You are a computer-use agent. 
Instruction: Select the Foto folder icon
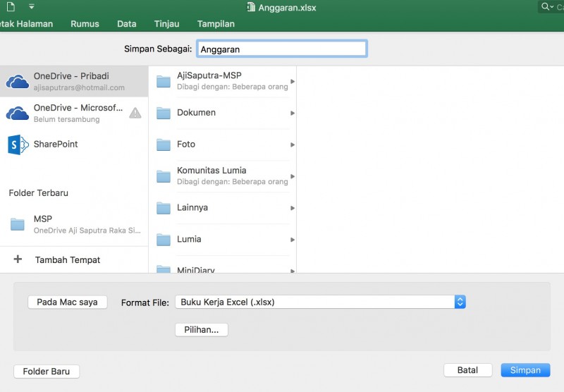point(164,145)
